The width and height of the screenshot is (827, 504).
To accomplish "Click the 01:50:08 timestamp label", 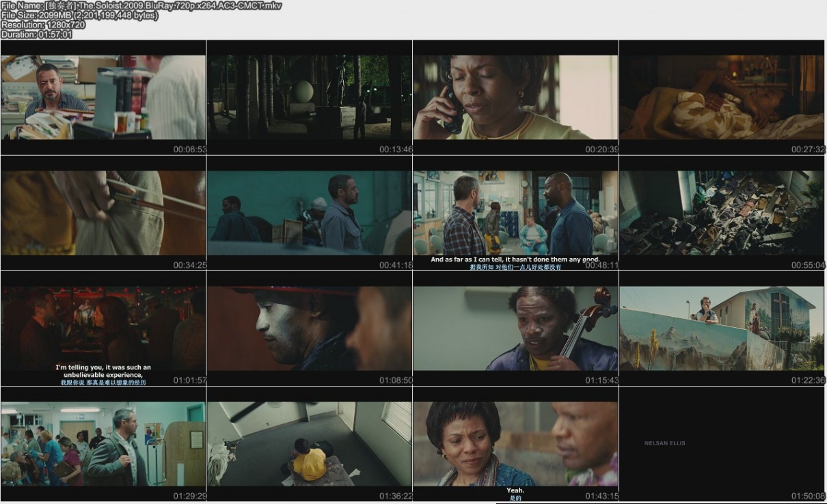I will coord(809,496).
